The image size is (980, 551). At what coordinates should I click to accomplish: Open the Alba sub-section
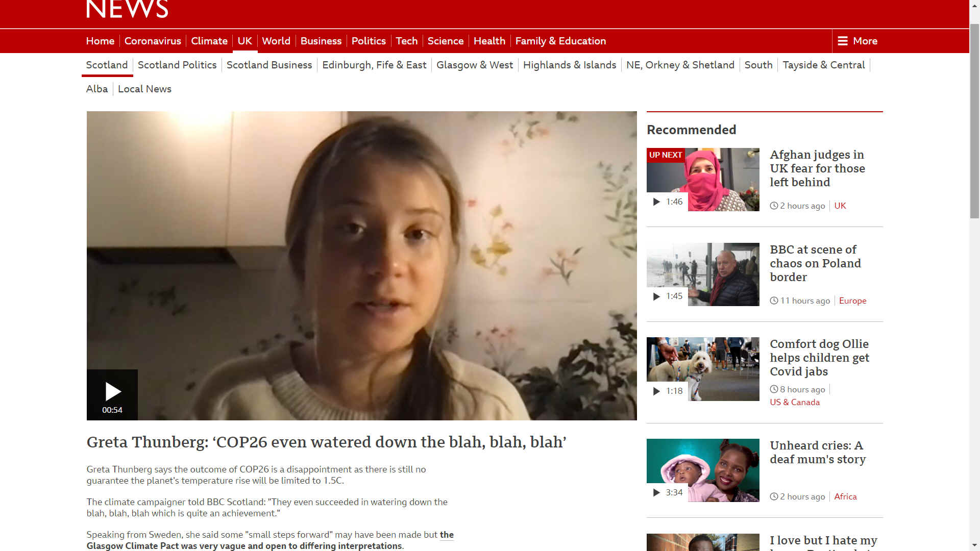tap(97, 89)
